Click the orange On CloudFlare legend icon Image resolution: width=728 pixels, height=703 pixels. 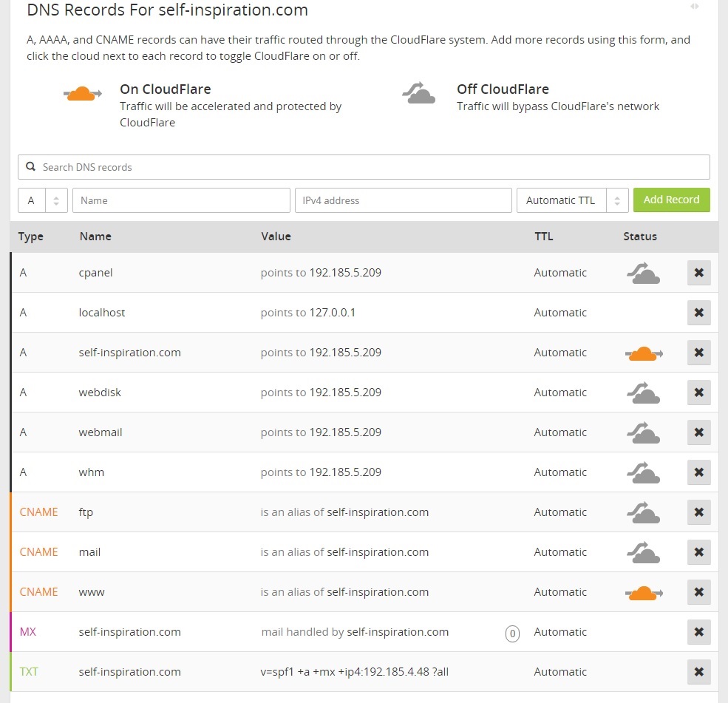click(x=83, y=93)
